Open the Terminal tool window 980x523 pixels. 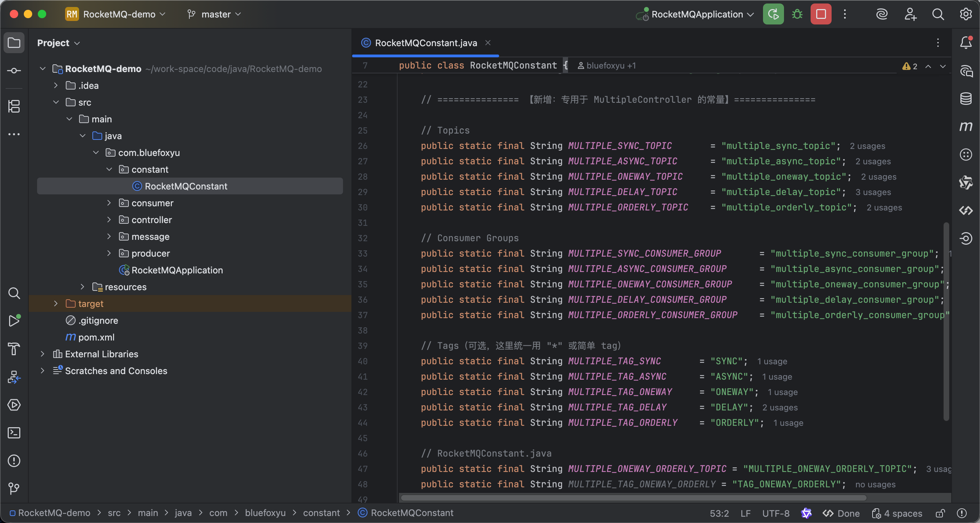(14, 432)
